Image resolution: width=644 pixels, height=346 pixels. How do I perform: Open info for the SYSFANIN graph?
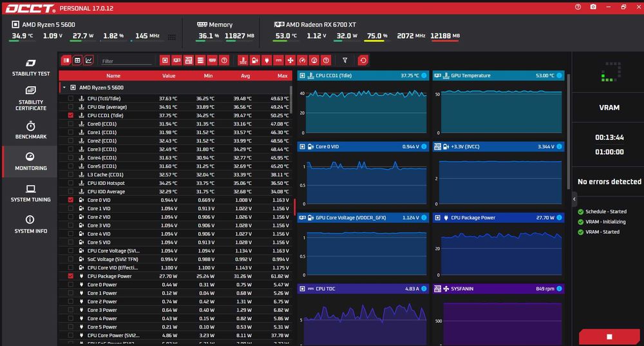tap(559, 289)
